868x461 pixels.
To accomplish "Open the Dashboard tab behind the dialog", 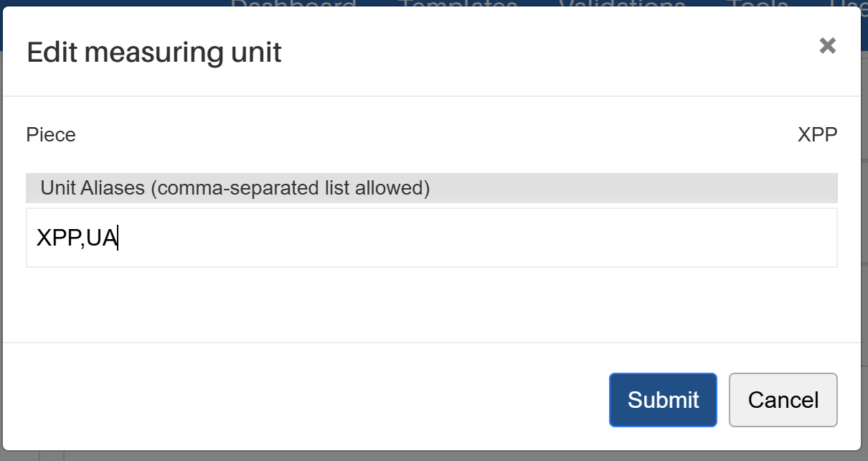I will click(293, 4).
